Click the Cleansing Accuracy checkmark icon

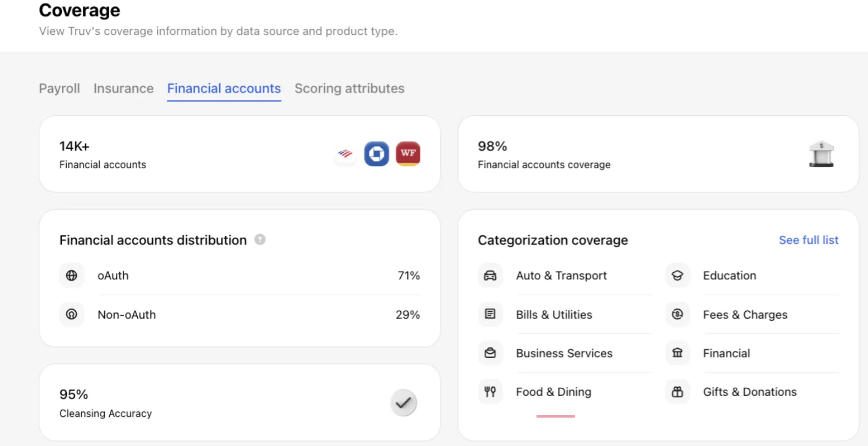click(x=403, y=403)
